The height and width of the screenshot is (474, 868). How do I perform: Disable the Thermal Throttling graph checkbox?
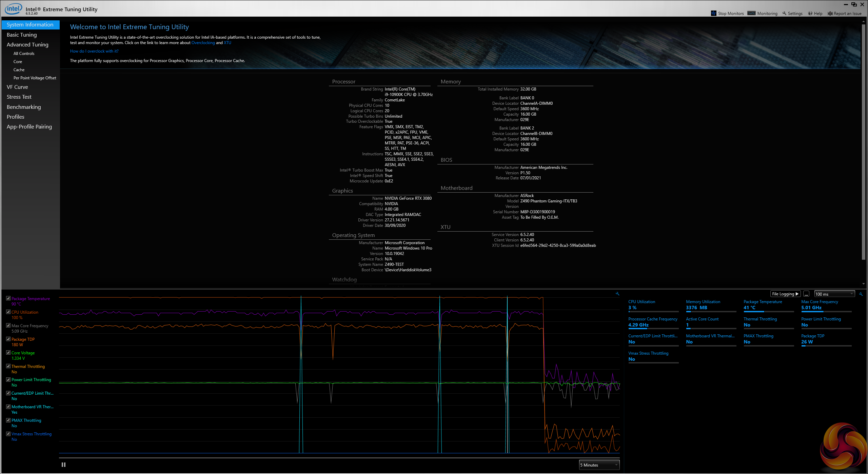[x=8, y=366]
